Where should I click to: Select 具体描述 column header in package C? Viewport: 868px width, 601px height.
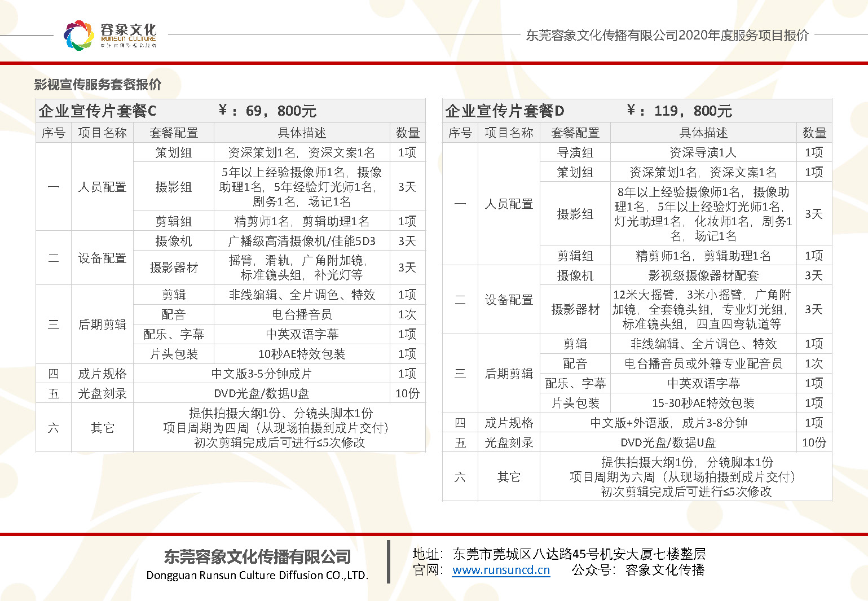(x=302, y=133)
